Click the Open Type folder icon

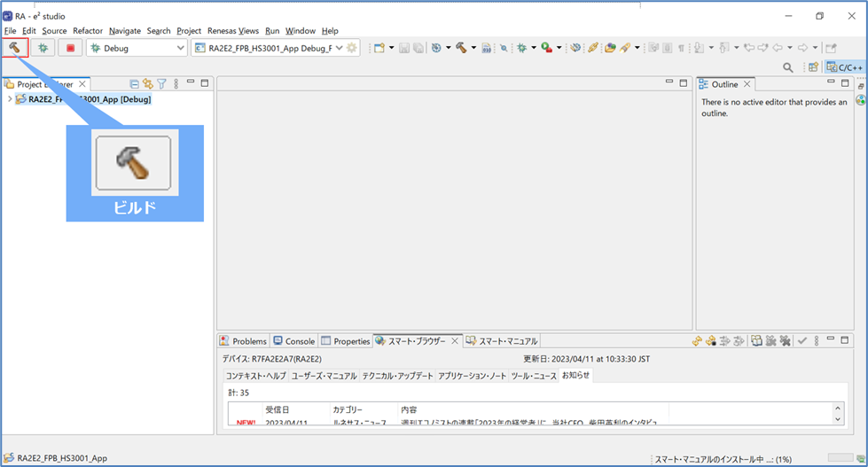[610, 48]
